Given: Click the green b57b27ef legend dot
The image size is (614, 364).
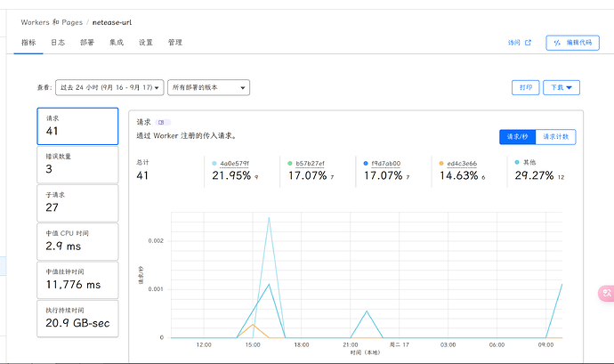Looking at the screenshot, I should click(x=290, y=164).
